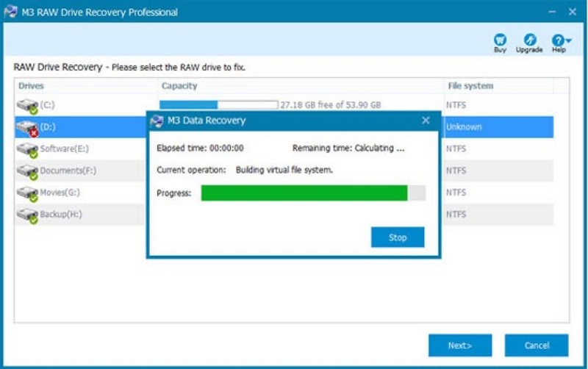
Task: Expand the Help dropdown arrow
Action: tap(568, 40)
